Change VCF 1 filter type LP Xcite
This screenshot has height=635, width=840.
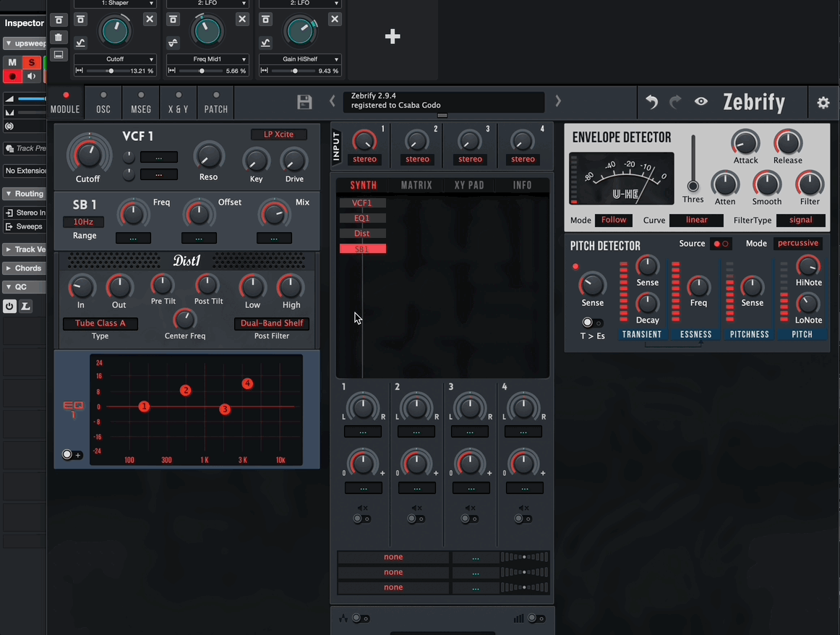[278, 135]
